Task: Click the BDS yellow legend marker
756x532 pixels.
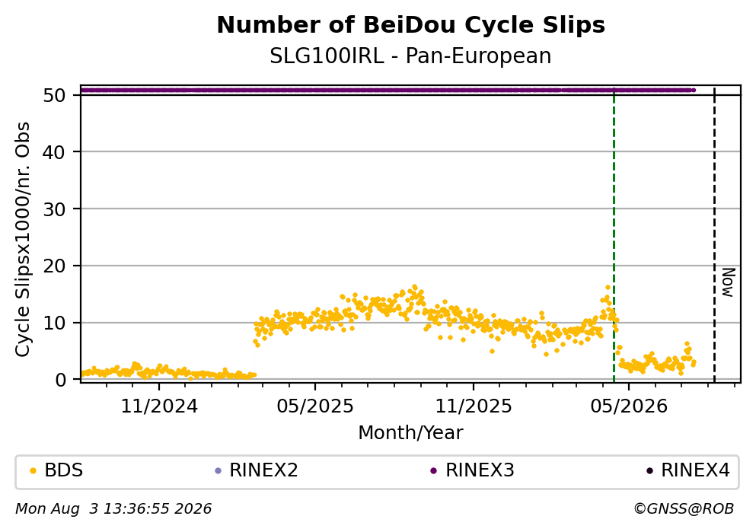Action: click(33, 471)
